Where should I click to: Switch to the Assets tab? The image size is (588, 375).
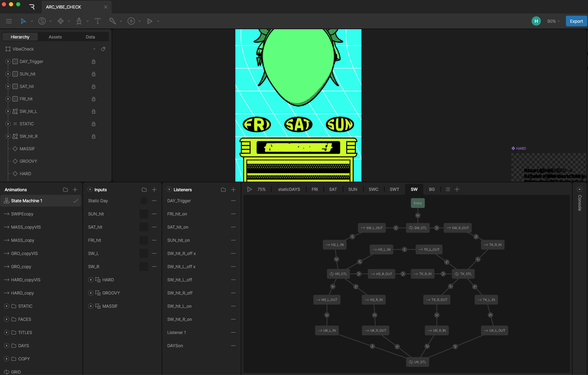[55, 37]
